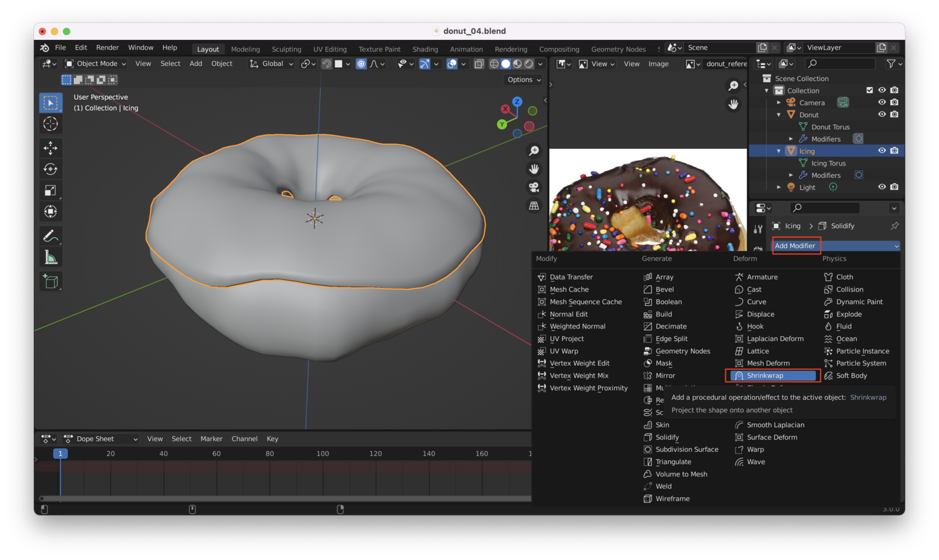939x560 pixels.
Task: Select the Rotate tool
Action: coord(51,169)
